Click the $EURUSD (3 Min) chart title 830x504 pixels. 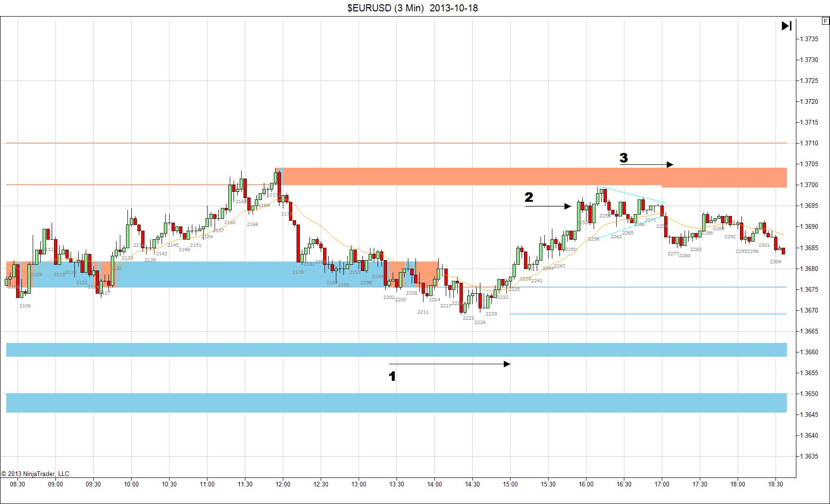pos(412,8)
